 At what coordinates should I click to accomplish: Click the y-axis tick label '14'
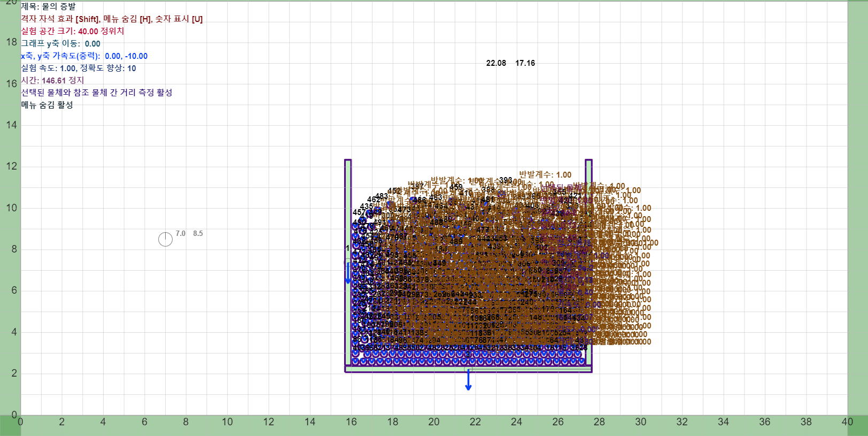12,125
